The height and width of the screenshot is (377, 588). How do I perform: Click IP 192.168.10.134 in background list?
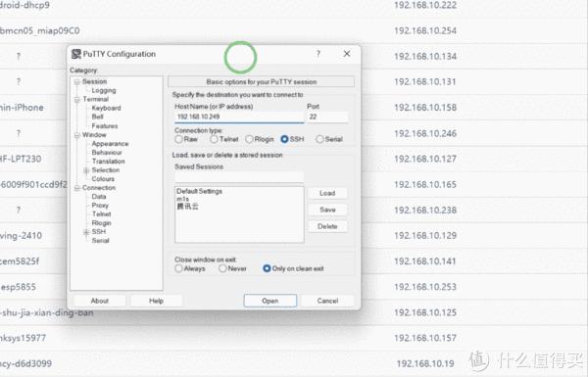coord(425,57)
